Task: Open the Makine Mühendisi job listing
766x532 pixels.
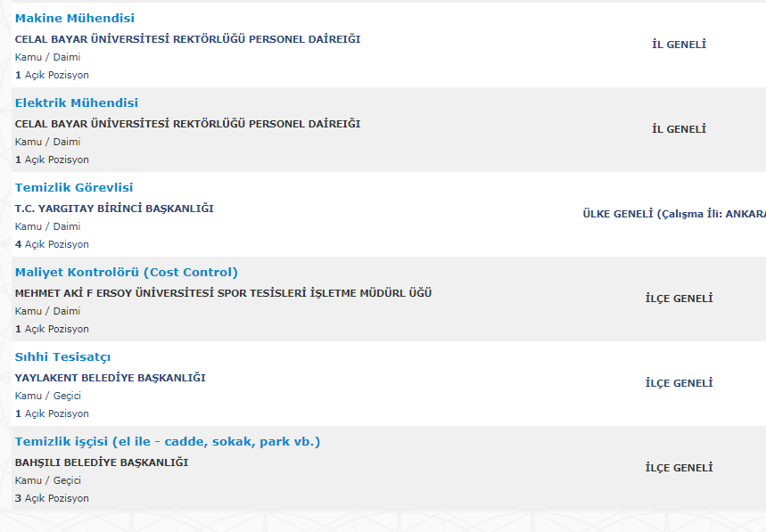Action: pyautogui.click(x=75, y=19)
